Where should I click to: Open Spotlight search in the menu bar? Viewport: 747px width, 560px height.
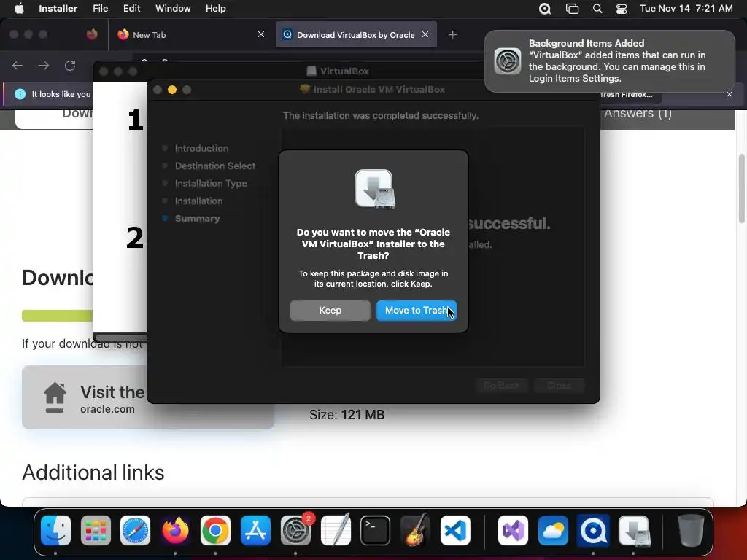[597, 9]
